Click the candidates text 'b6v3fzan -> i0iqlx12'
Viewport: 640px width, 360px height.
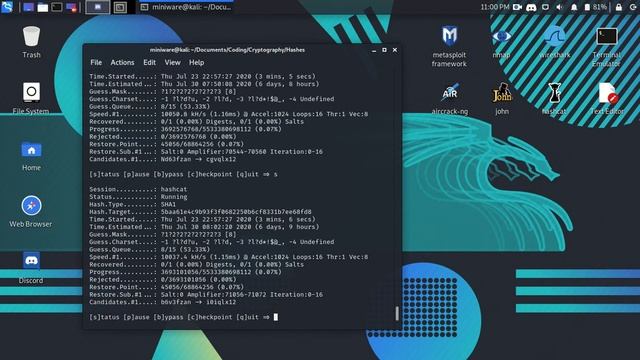click(198, 302)
